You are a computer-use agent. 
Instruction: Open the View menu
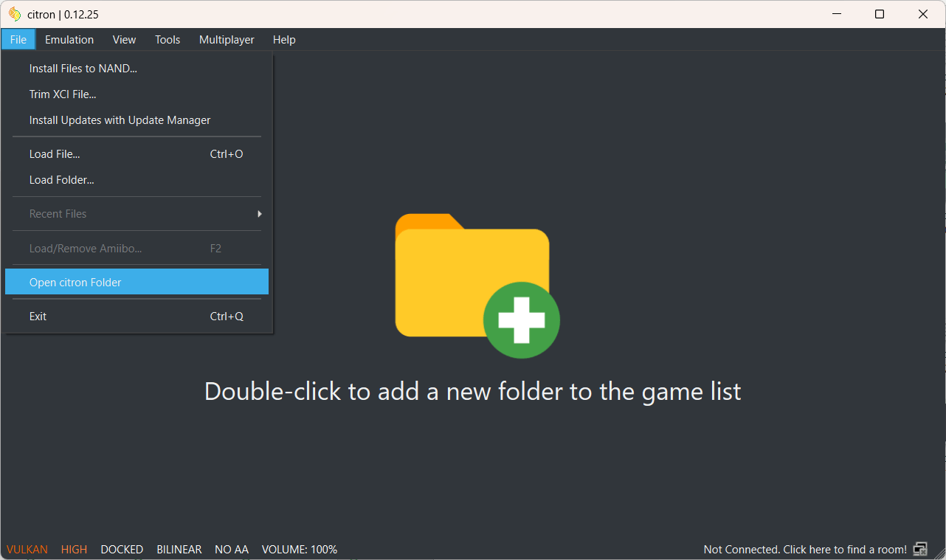click(124, 40)
